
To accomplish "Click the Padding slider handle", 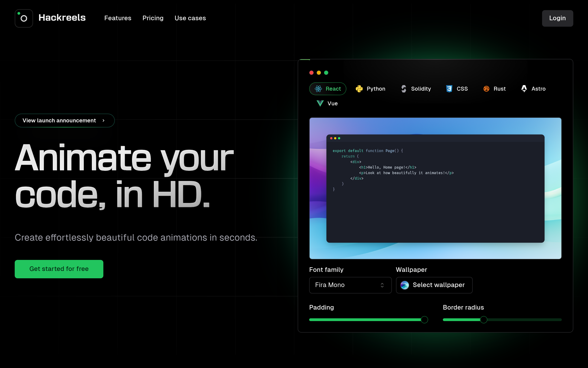I will point(424,319).
